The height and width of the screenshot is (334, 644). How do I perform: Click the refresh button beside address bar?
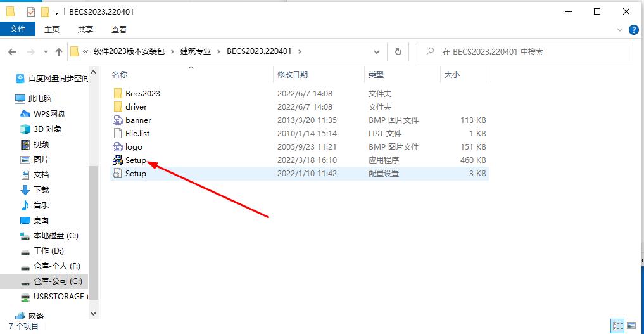coord(398,52)
